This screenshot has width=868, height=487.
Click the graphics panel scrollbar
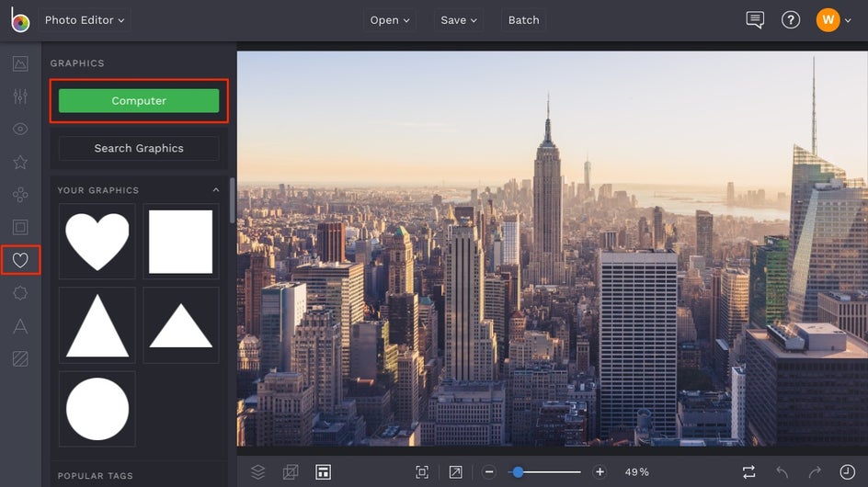[x=232, y=200]
